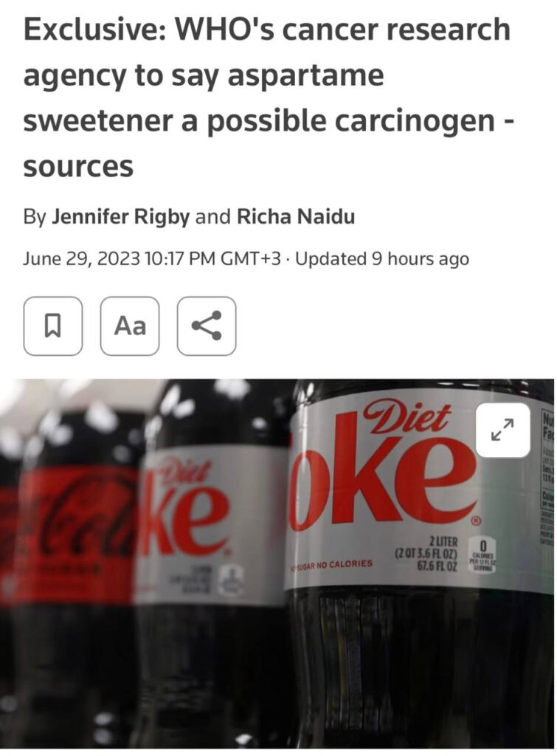557x756 pixels.
Task: Click the word 'sources' in headline
Action: click(78, 167)
